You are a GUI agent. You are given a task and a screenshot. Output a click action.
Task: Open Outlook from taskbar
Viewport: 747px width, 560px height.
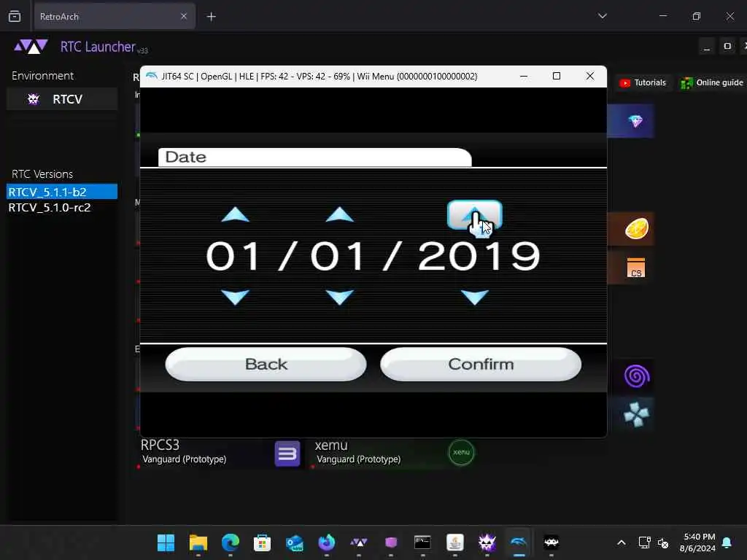pos(295,542)
